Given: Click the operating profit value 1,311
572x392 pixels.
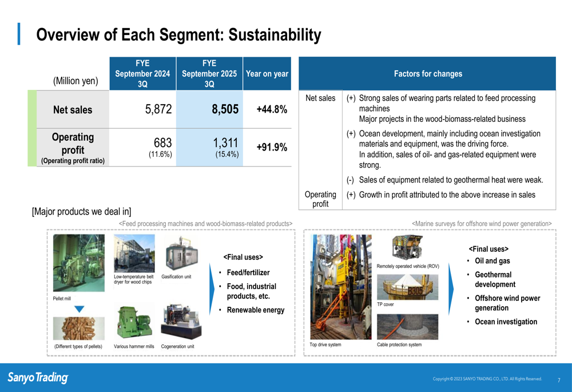Looking at the screenshot, I should 226,142.
